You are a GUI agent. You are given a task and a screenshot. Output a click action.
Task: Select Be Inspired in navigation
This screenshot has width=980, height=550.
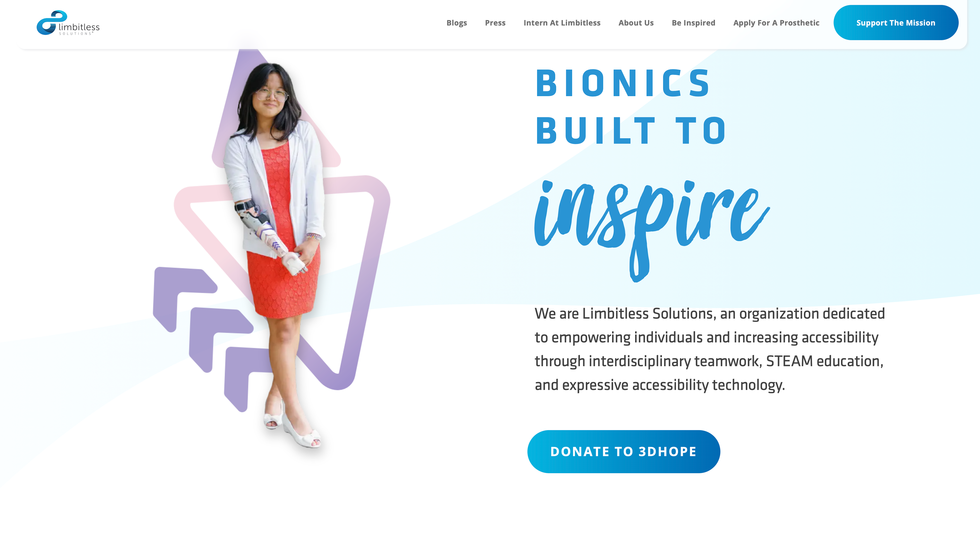(x=693, y=23)
